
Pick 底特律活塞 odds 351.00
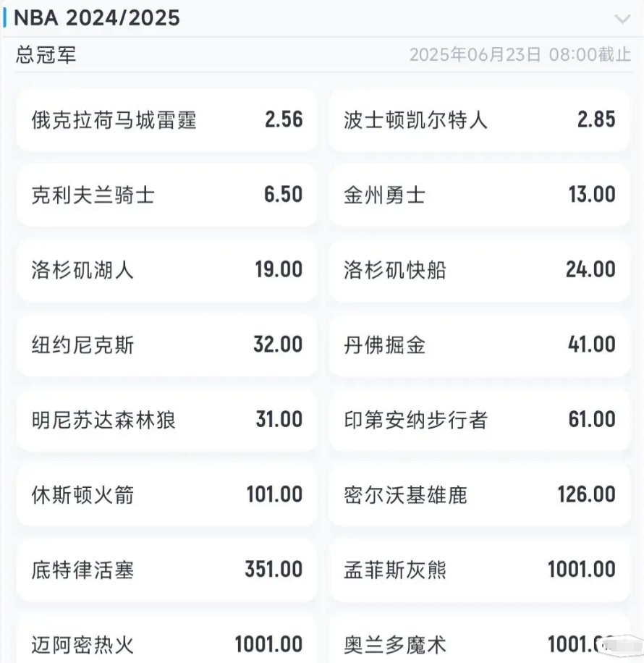[x=167, y=570]
